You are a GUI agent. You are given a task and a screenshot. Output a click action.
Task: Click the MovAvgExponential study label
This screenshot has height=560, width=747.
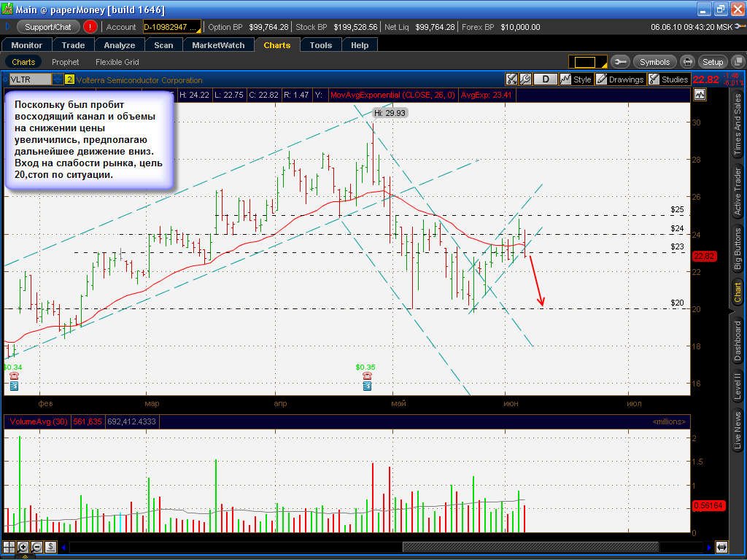click(392, 95)
